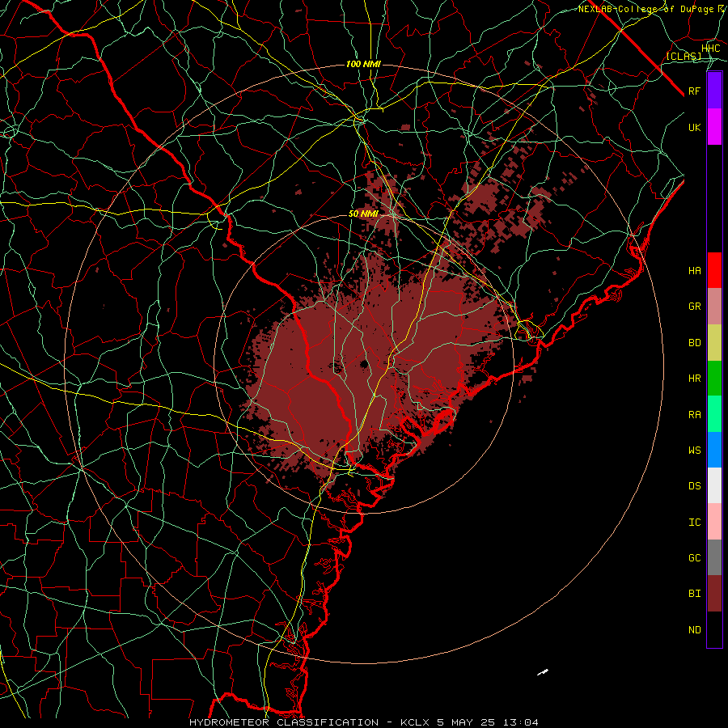Click the RF legend label

click(694, 91)
